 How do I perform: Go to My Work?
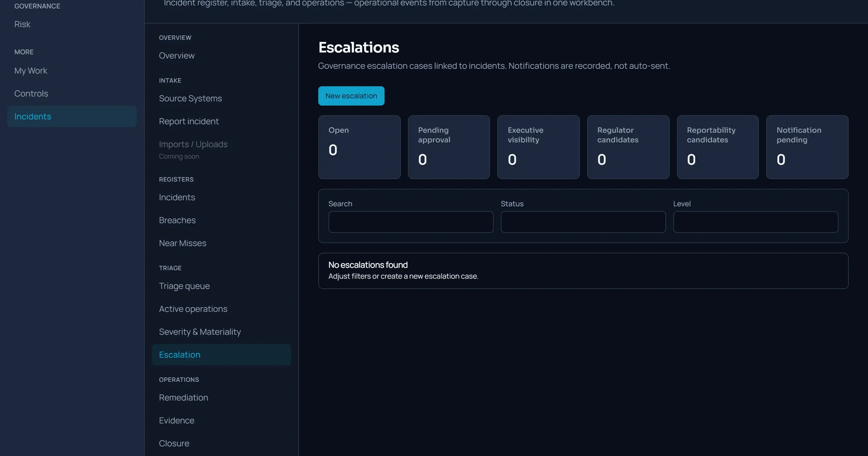[x=72, y=71]
